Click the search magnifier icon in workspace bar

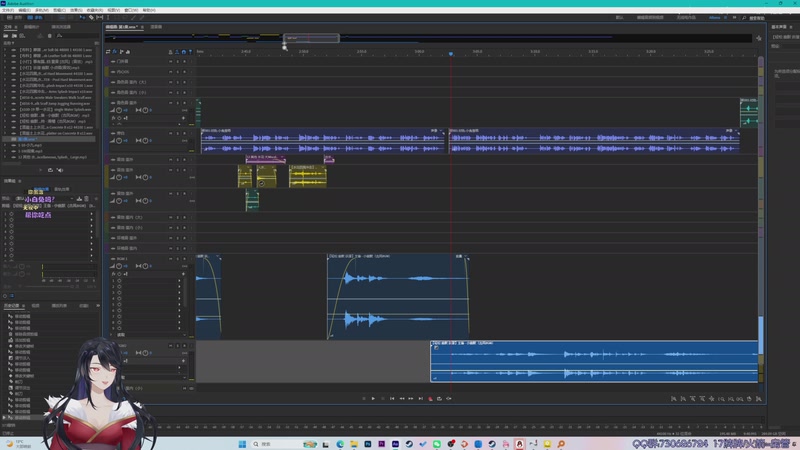pos(744,18)
